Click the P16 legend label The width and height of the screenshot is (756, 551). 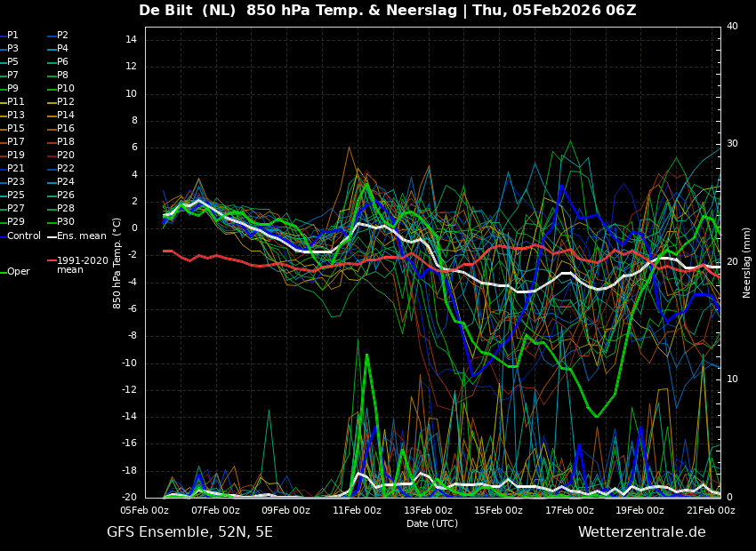(x=66, y=129)
